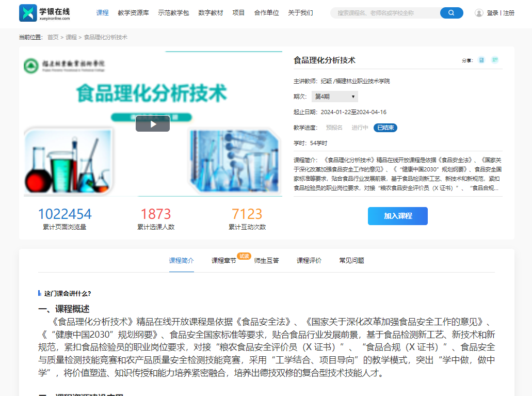Click the 主讲教师 纪颖 line
This screenshot has height=396, width=532.
point(342,81)
